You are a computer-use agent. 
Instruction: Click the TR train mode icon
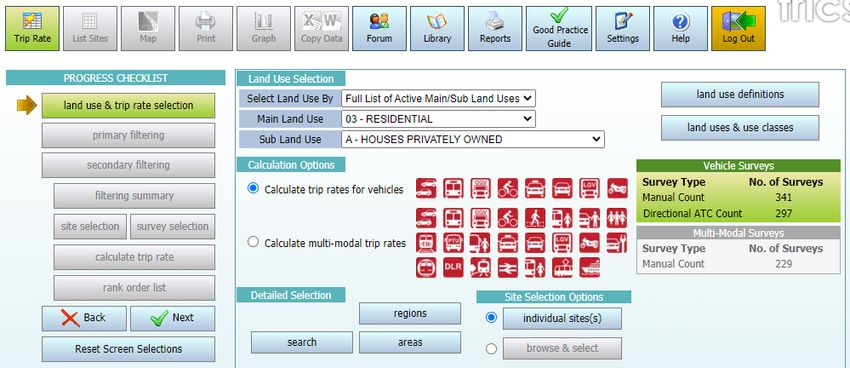(426, 242)
